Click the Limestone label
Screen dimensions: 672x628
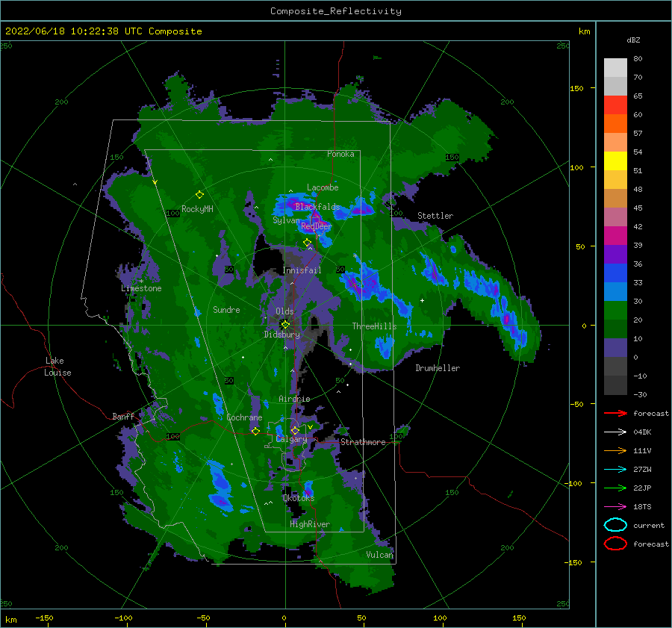[x=141, y=288]
